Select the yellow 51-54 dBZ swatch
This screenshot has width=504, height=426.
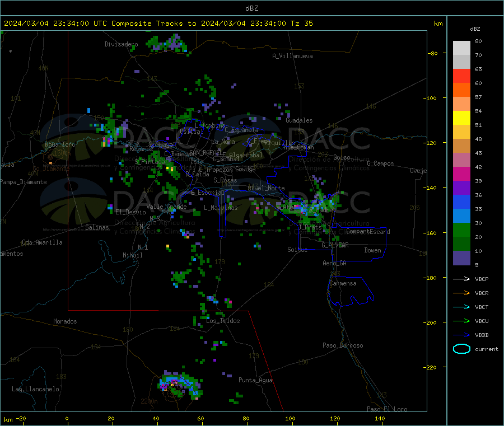tap(461, 118)
